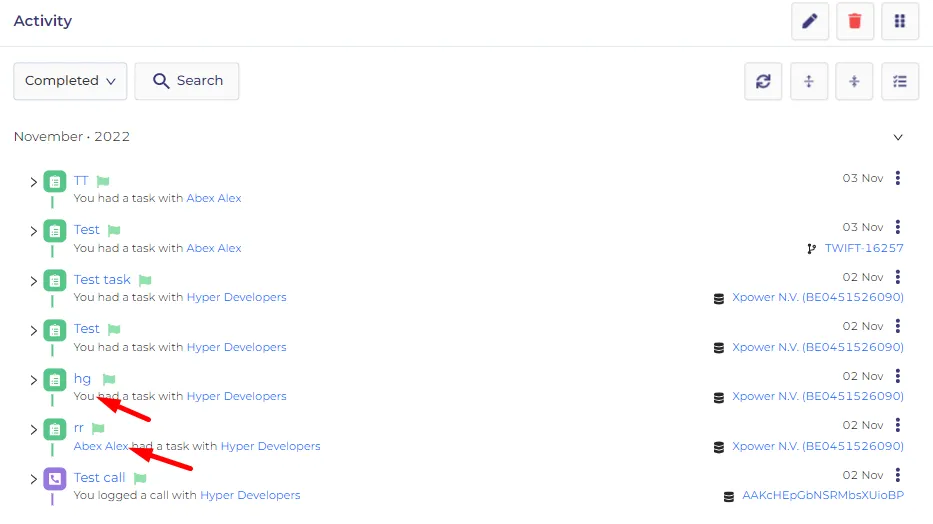Click the pencil edit icon
This screenshot has height=524, width=933.
click(x=809, y=21)
